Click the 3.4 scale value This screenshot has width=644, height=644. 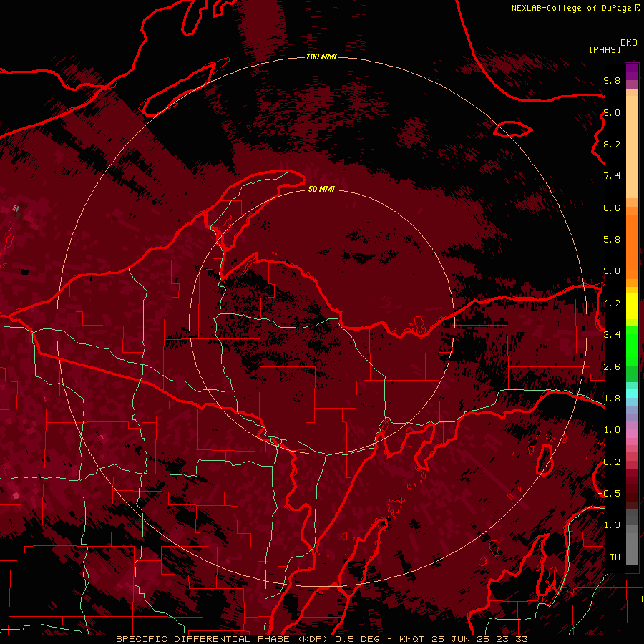[x=612, y=335]
